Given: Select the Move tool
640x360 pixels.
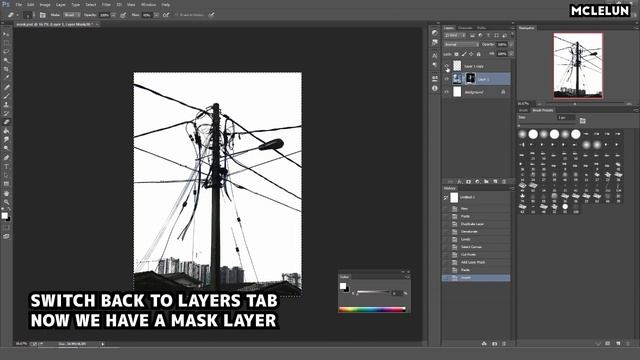Looking at the screenshot, I should [x=6, y=34].
